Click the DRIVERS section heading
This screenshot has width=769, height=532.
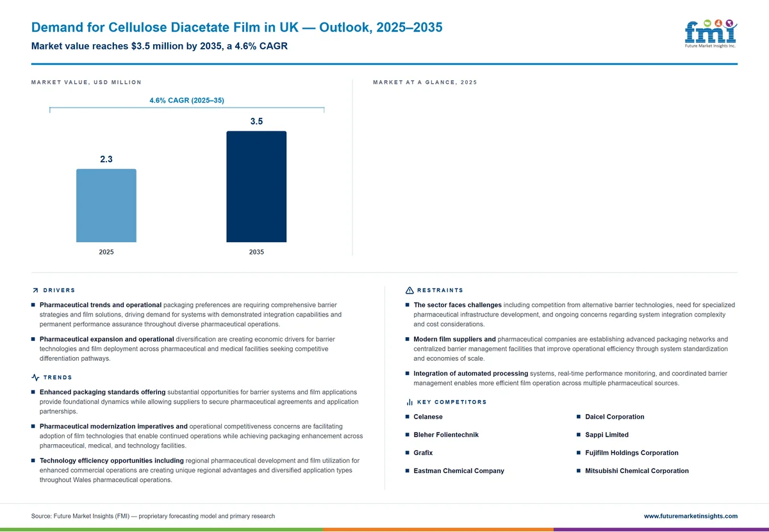click(59, 290)
